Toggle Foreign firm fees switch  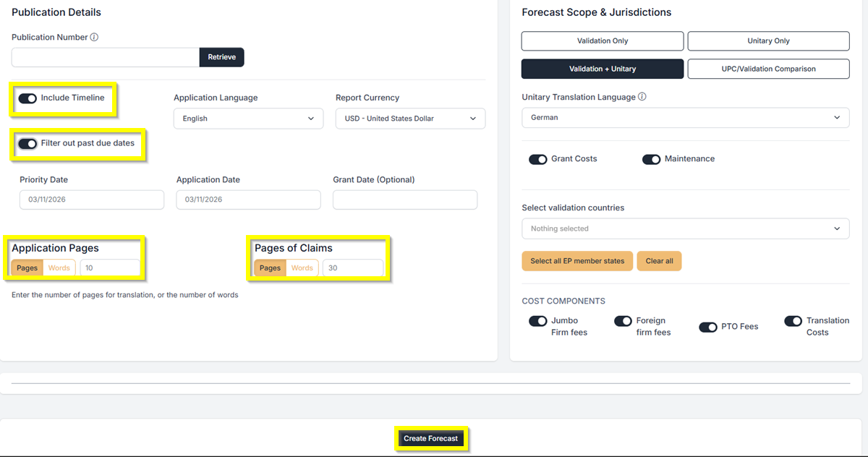(x=623, y=321)
